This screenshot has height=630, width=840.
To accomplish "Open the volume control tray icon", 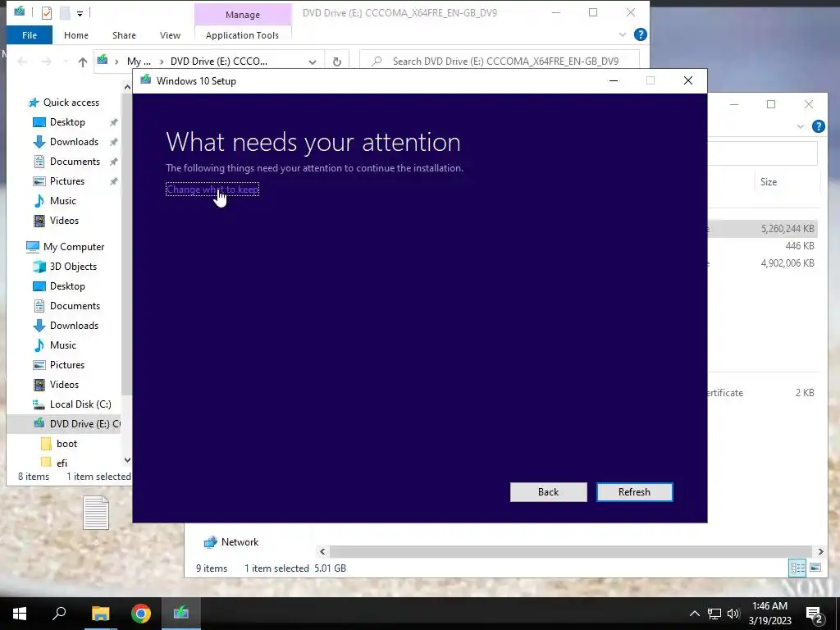I will (x=733, y=614).
